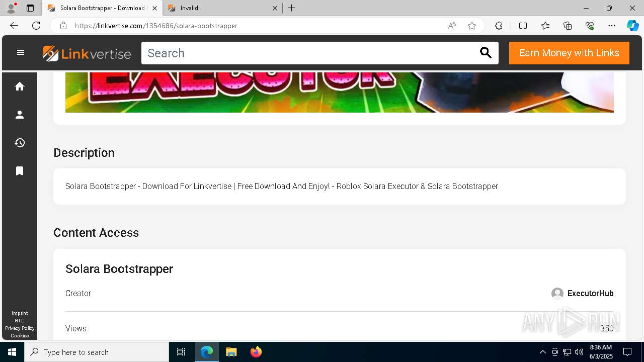Image resolution: width=644 pixels, height=362 pixels.
Task: Open a new tab
Action: click(x=292, y=8)
